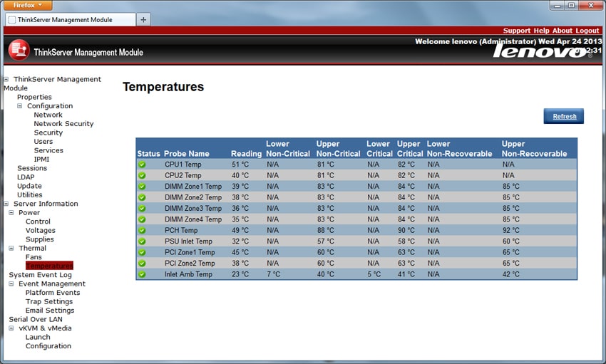Screen dimensions: 606x364
Task: Click the Reading column header
Action: (x=246, y=154)
